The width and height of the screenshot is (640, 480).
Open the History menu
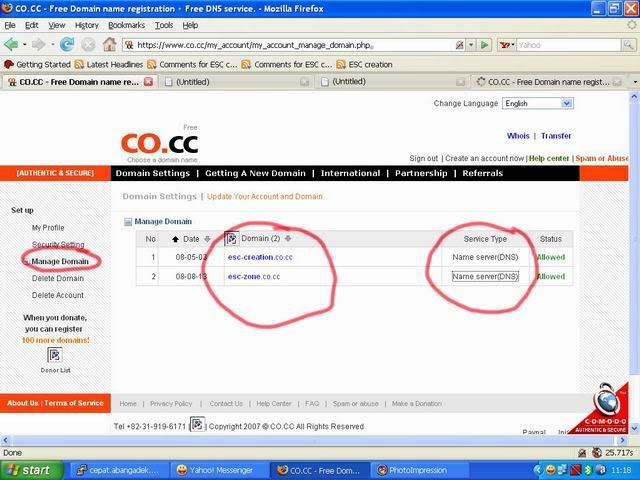coord(87,25)
